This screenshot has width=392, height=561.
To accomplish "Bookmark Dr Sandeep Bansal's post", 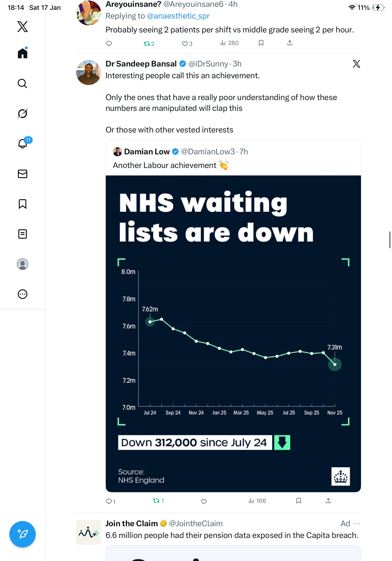I will [x=298, y=501].
